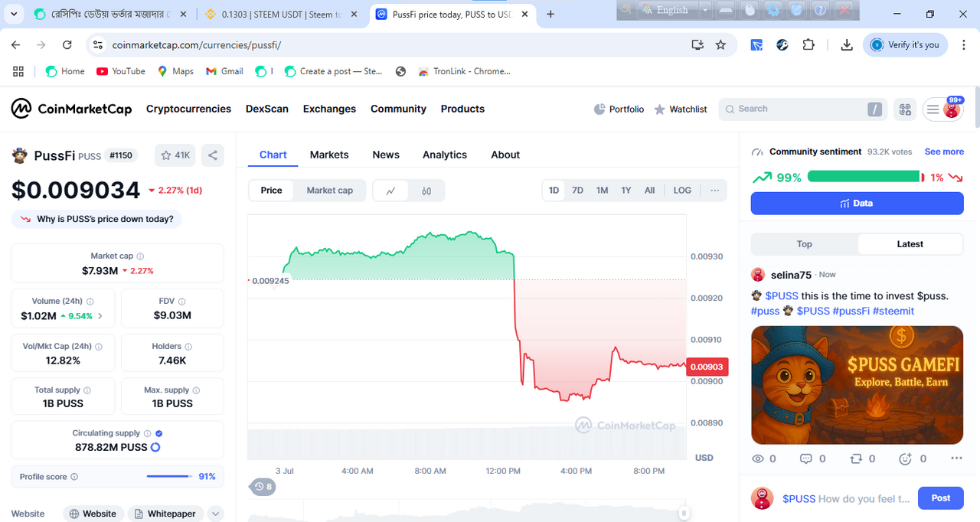Reload the browser page

tap(67, 45)
